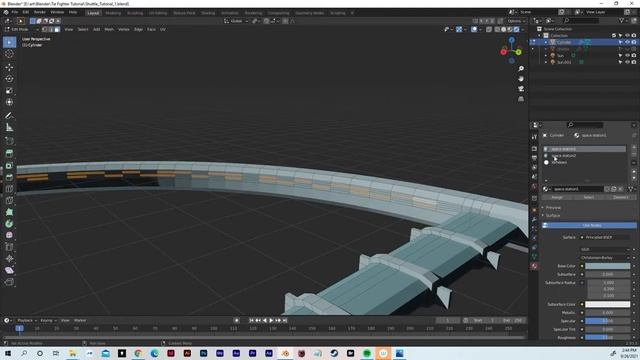
Task: Select the Shear tool
Action: (9, 270)
